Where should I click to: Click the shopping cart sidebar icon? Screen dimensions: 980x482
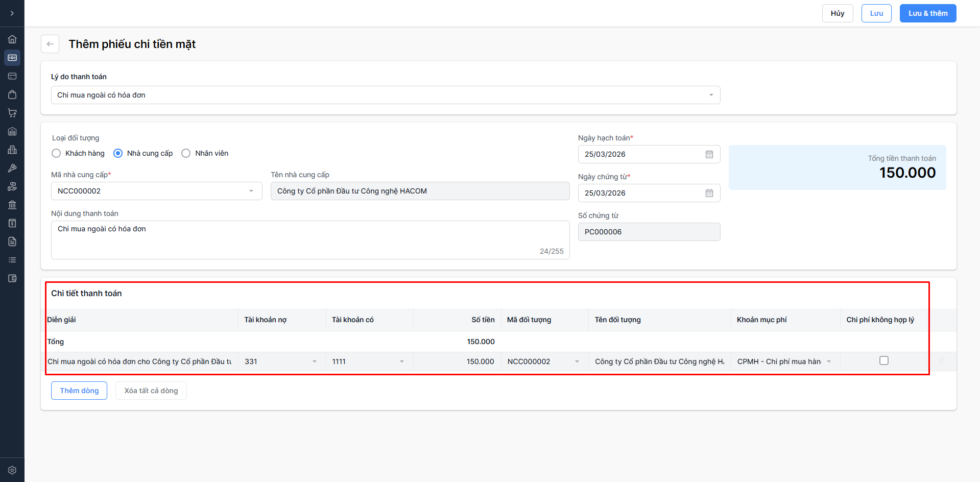tap(12, 113)
